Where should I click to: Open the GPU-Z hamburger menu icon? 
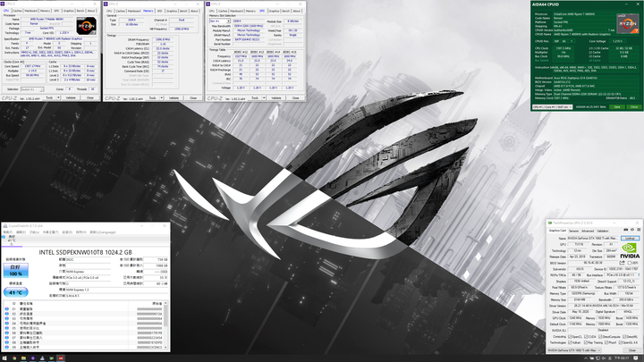639,230
